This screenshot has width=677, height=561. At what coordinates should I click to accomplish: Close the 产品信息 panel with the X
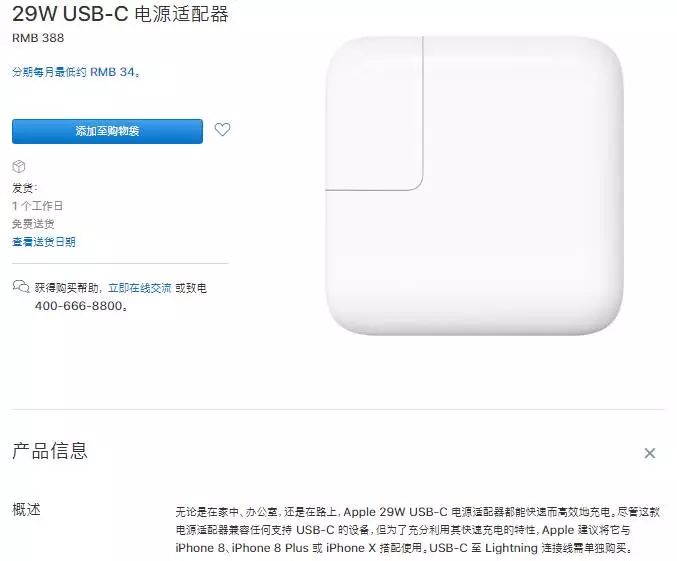pos(649,453)
